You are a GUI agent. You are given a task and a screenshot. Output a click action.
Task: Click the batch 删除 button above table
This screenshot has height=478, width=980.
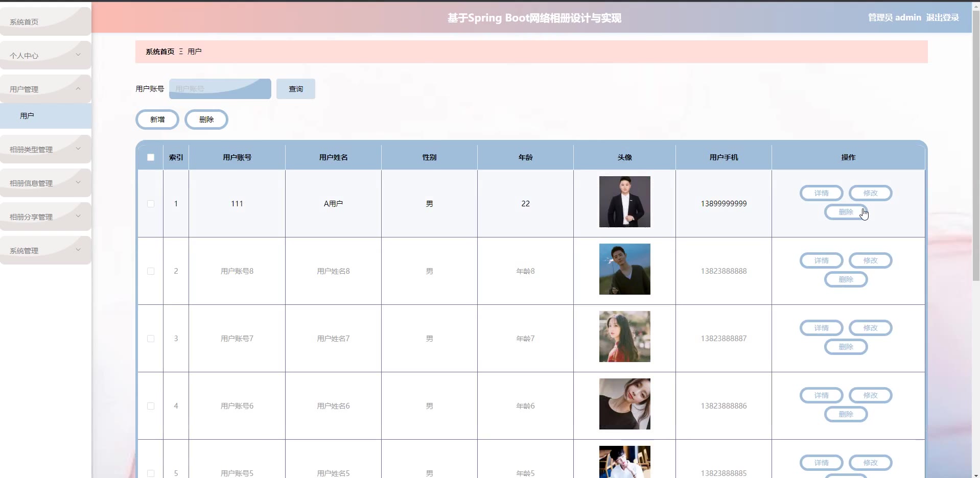point(206,119)
